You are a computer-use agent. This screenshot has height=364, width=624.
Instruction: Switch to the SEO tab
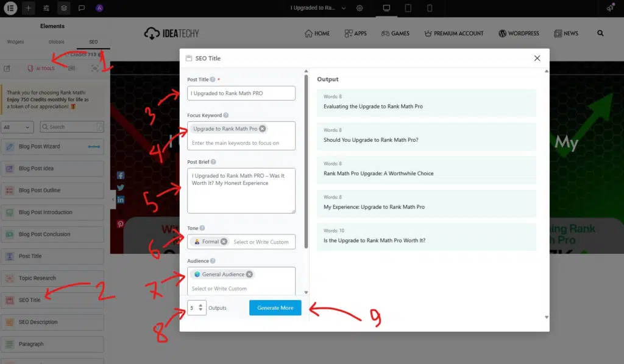tap(93, 42)
